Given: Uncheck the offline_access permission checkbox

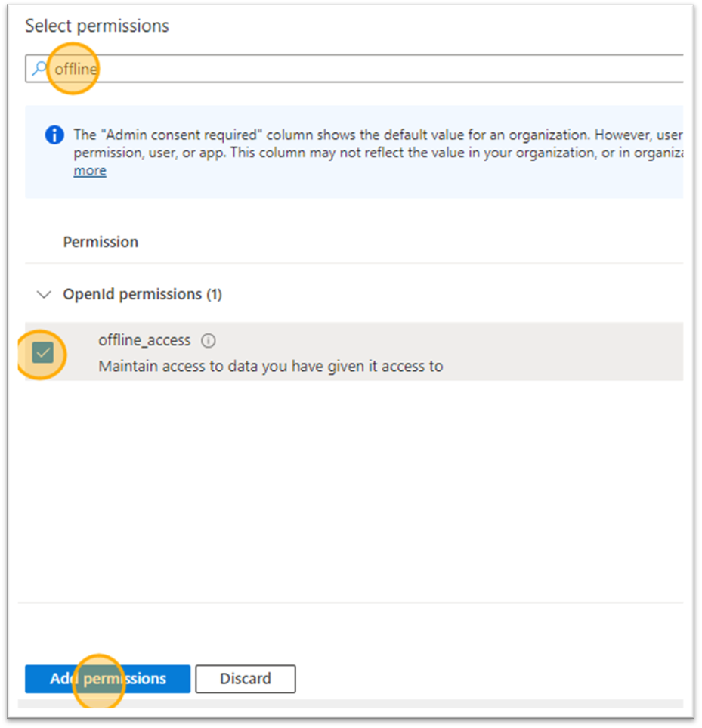Looking at the screenshot, I should pyautogui.click(x=43, y=352).
